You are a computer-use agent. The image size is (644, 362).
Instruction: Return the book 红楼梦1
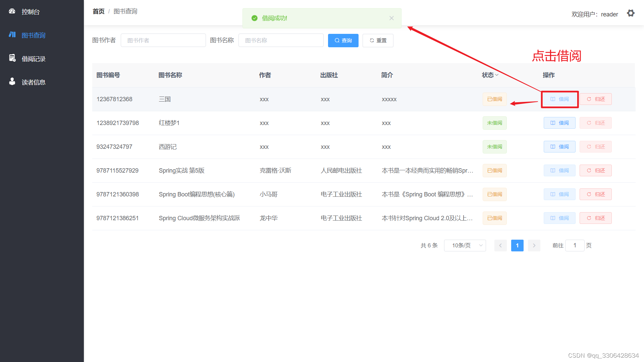(x=596, y=123)
